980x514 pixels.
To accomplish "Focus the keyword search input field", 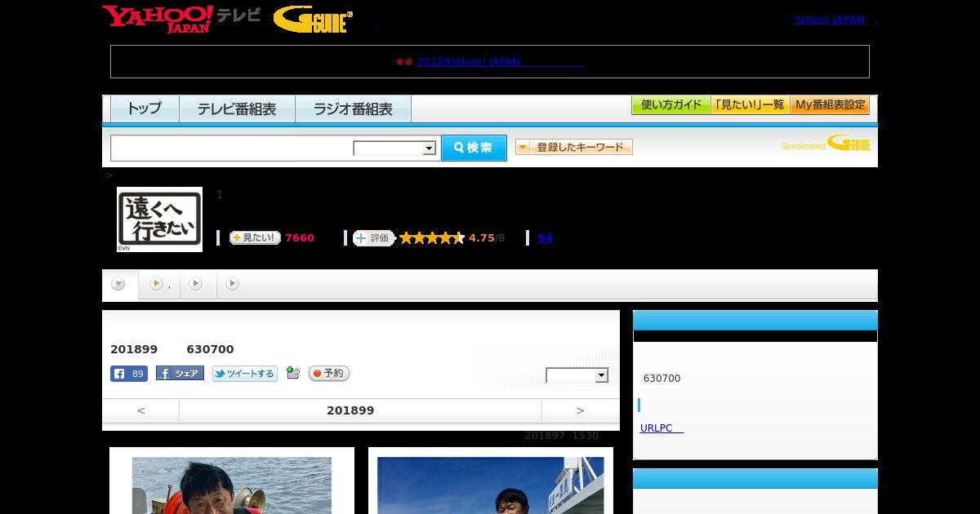I will [x=231, y=148].
